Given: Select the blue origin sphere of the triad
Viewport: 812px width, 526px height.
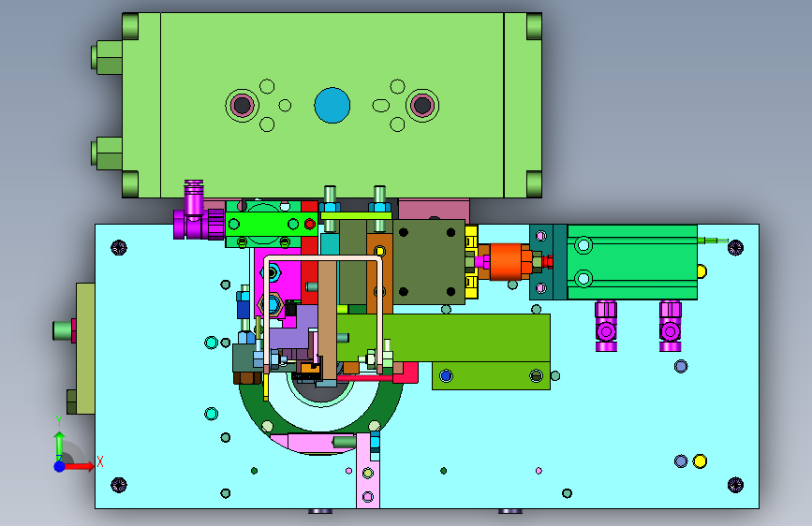Looking at the screenshot, I should 60,466.
